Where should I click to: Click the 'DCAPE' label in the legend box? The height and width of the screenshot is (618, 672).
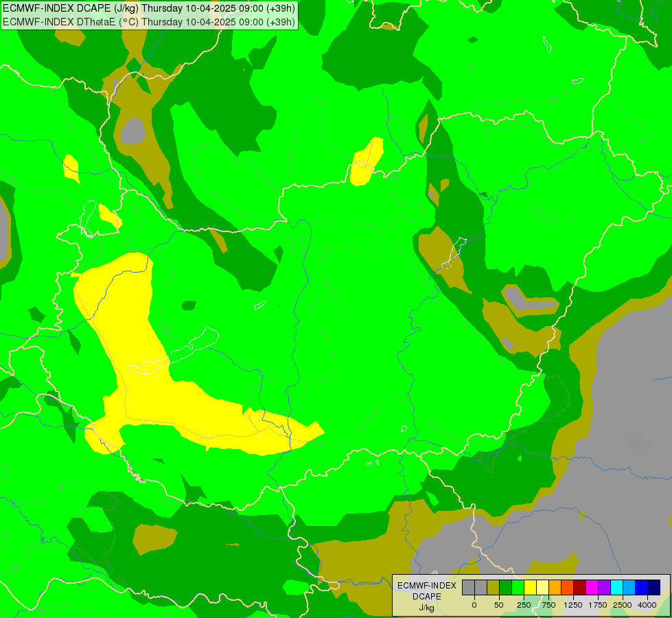click(427, 597)
